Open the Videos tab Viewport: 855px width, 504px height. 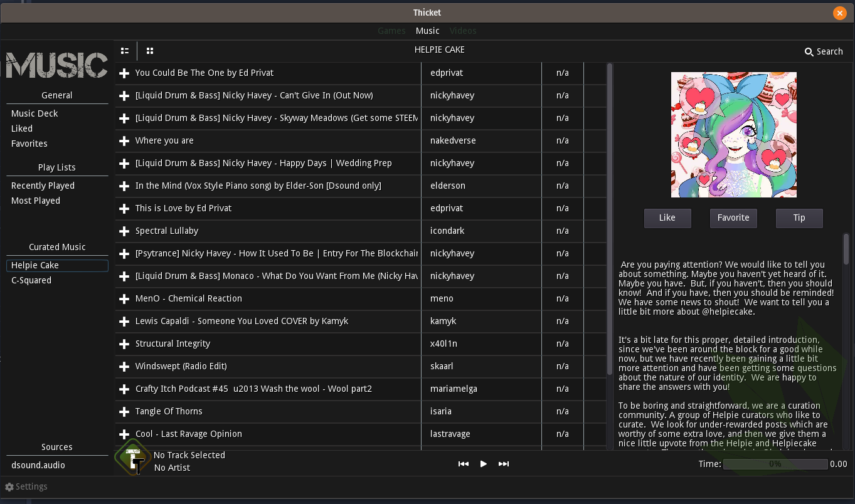[463, 31]
